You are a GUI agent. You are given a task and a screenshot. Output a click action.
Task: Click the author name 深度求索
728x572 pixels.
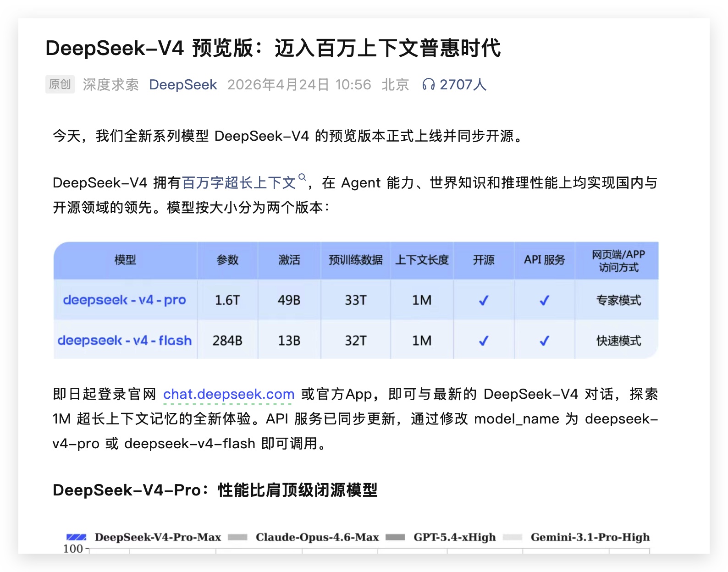click(110, 85)
